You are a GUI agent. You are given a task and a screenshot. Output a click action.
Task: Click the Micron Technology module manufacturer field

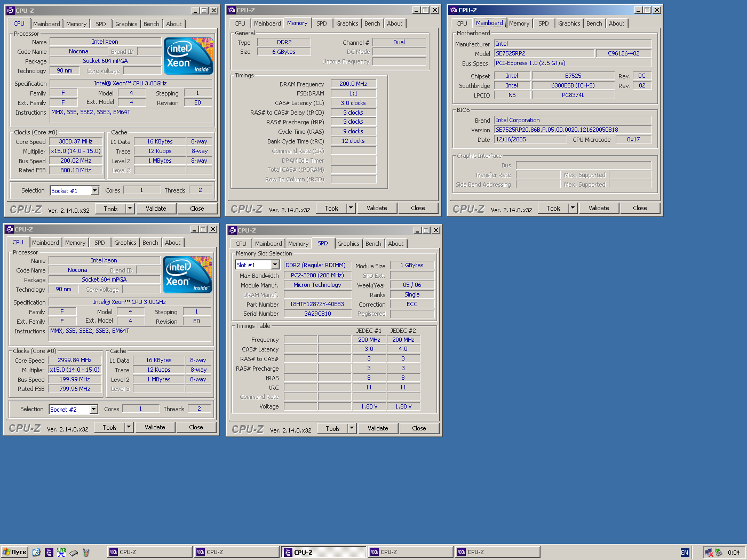(x=317, y=285)
